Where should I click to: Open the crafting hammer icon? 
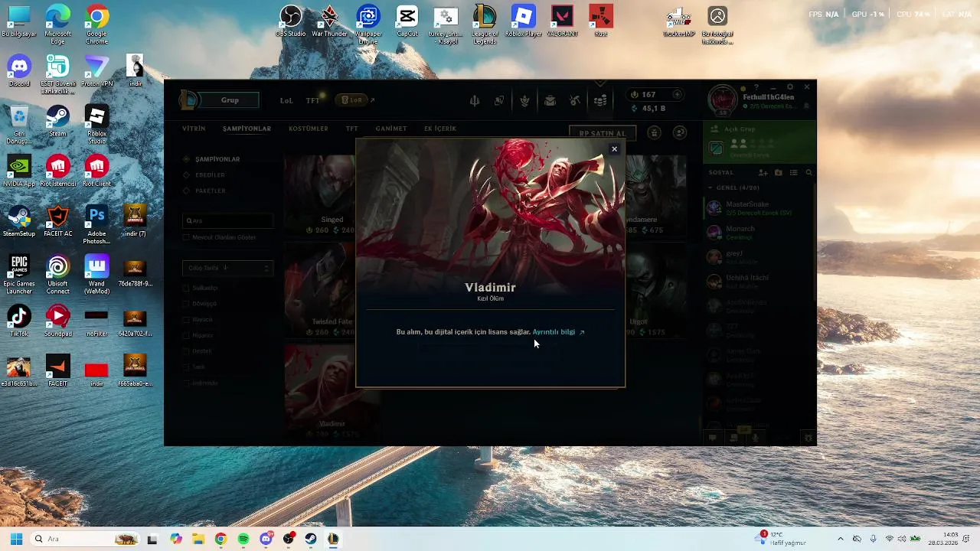point(575,100)
